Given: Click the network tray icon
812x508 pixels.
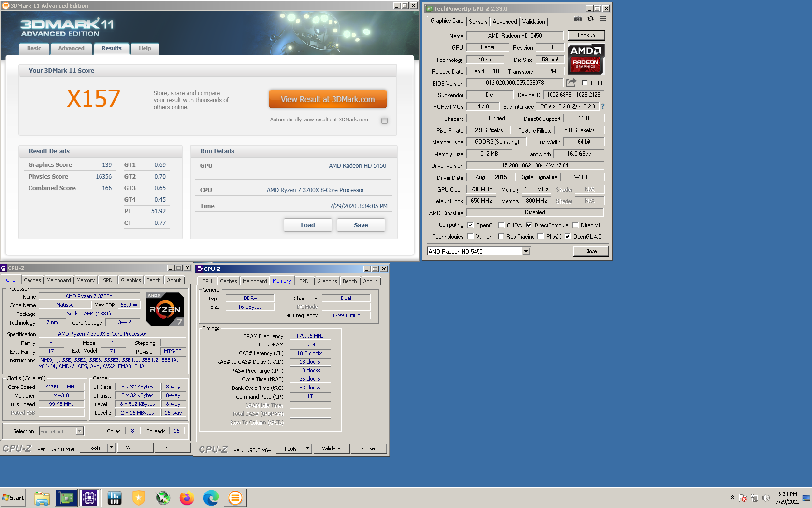Looking at the screenshot, I should click(x=754, y=498).
